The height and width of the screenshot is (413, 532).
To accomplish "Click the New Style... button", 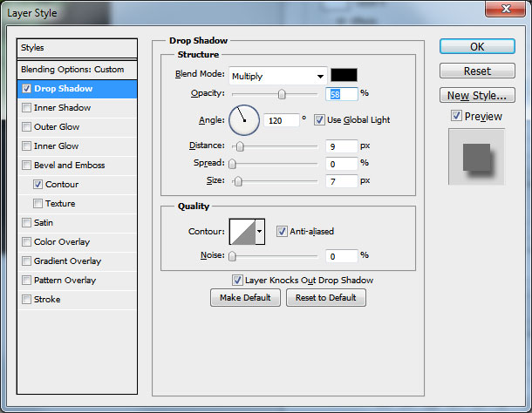I will tap(477, 95).
